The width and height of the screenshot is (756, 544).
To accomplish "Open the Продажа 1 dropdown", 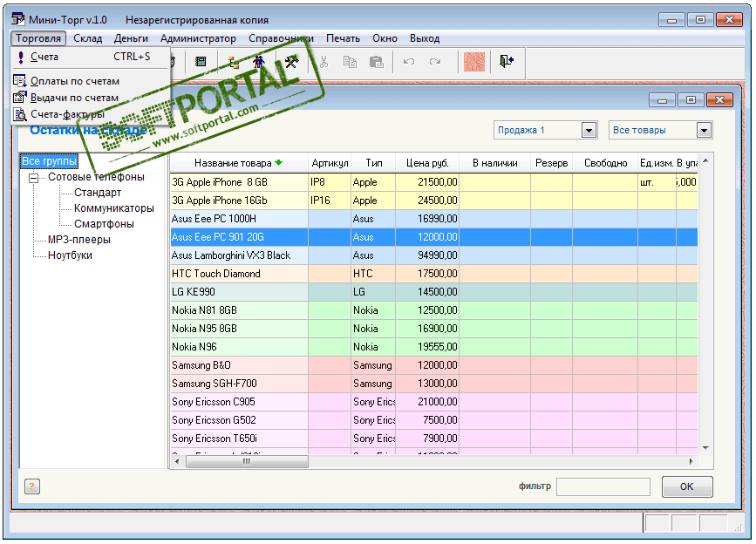I will [x=589, y=130].
